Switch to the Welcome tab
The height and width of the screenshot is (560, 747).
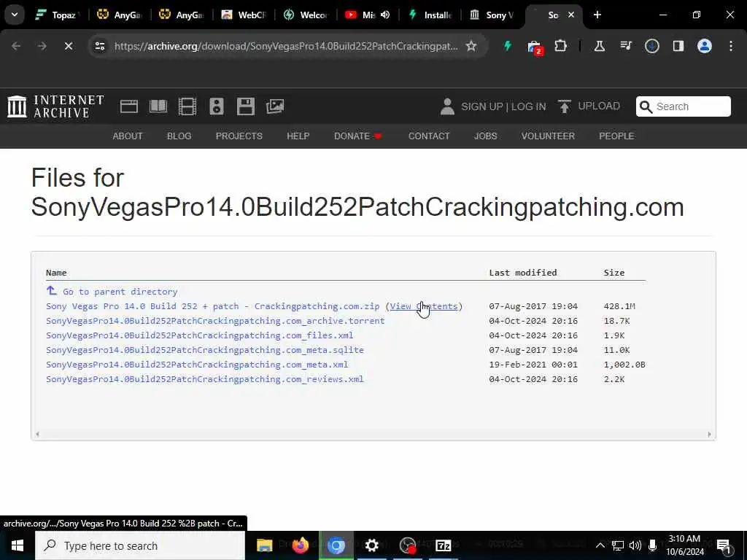pos(306,15)
